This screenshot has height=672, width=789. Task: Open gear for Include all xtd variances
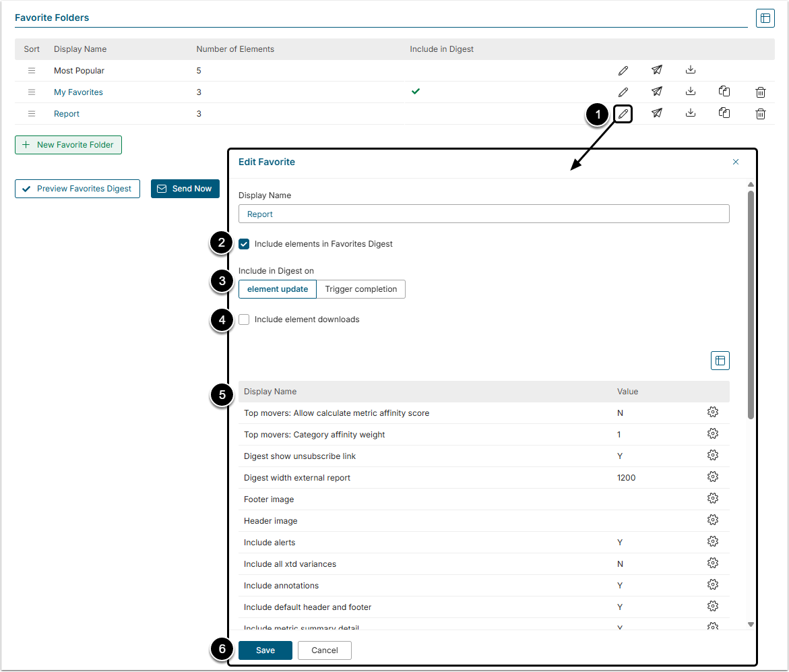[x=712, y=563]
